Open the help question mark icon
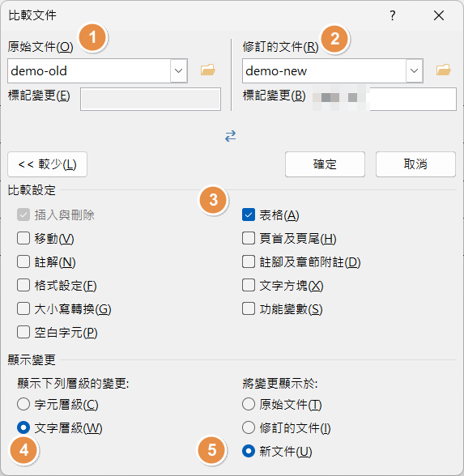The width and height of the screenshot is (464, 476). (393, 15)
